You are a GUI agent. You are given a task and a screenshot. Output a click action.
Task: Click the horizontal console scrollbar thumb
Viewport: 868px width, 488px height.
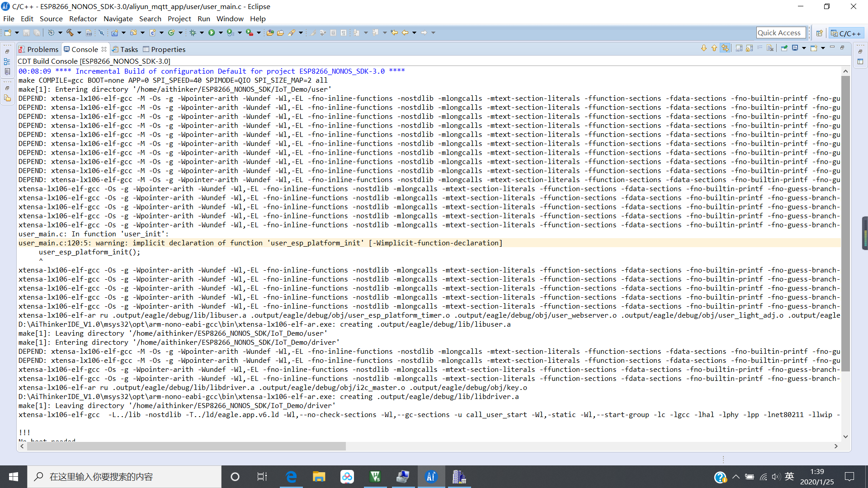(x=186, y=446)
